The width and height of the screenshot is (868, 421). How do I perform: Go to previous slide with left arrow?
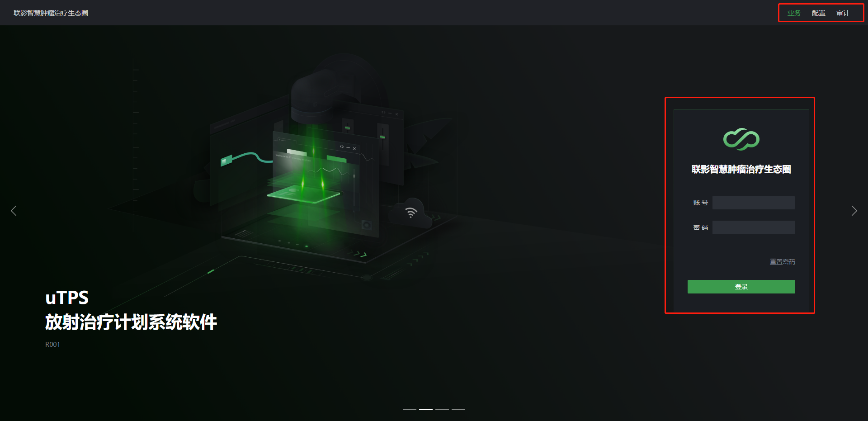[14, 211]
